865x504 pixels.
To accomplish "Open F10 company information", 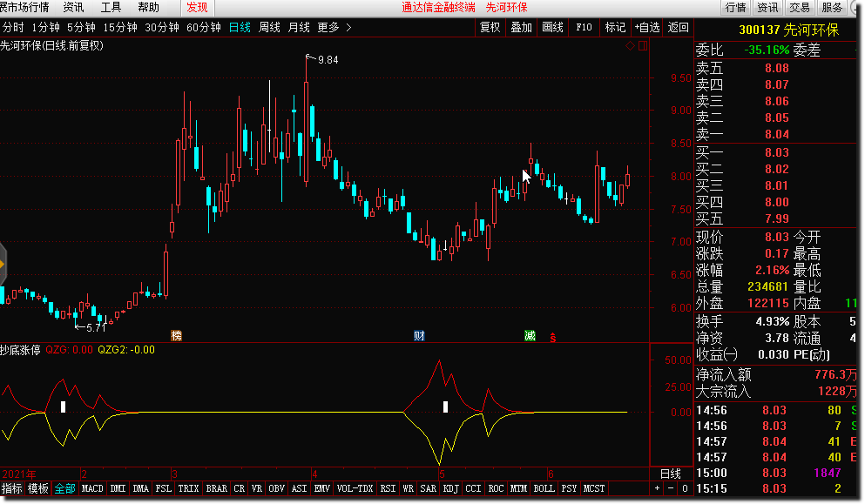I will (584, 27).
